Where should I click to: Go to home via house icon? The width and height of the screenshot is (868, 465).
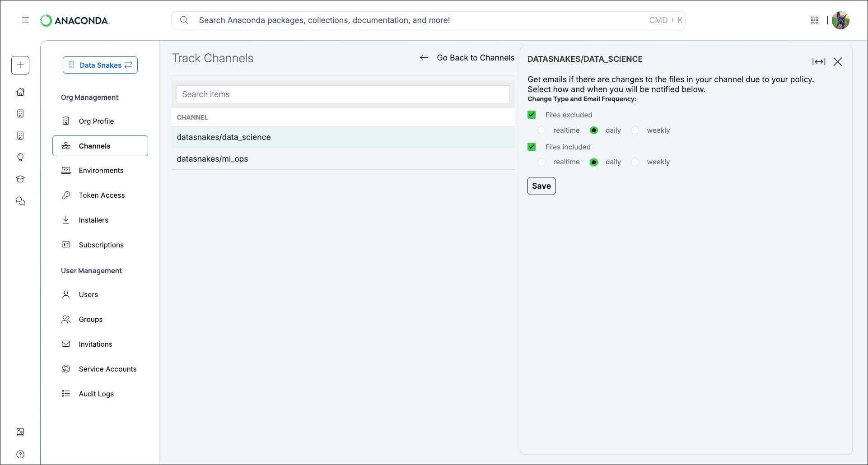point(20,92)
